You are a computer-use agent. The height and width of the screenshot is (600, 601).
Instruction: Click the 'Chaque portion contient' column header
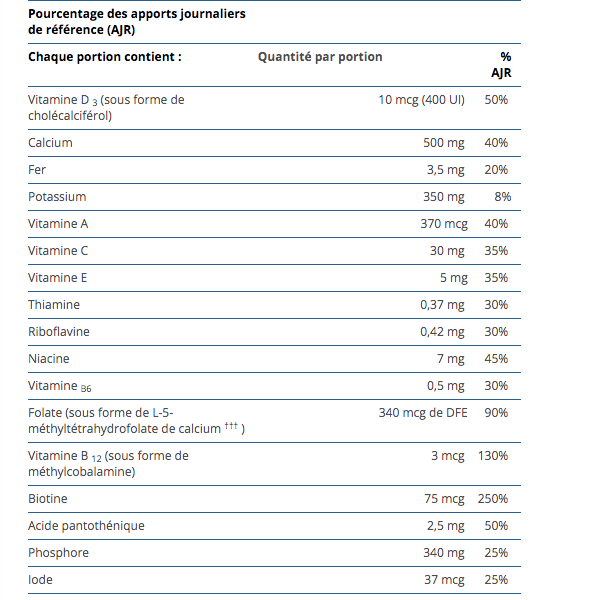[x=105, y=57]
